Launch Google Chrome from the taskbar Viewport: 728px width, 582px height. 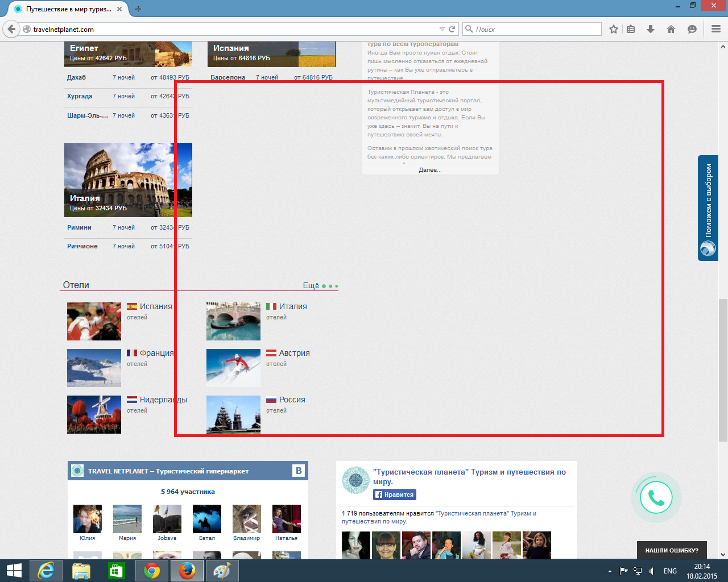coord(152,571)
